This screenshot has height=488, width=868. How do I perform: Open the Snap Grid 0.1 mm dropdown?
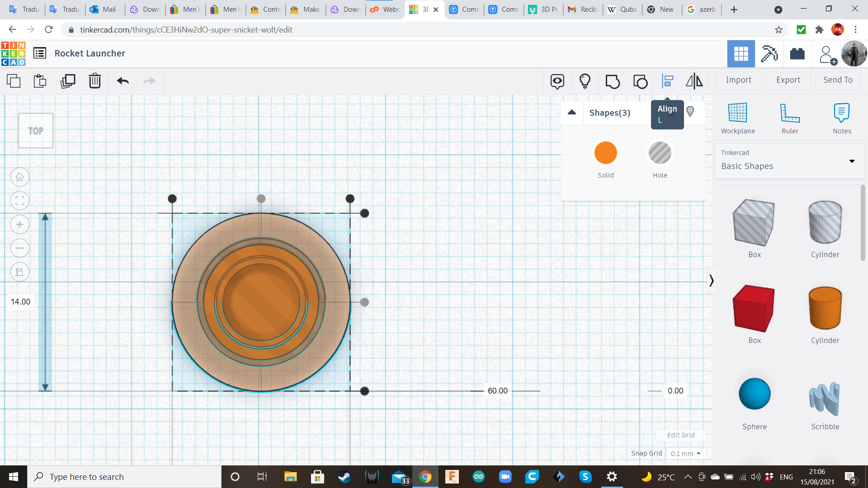(685, 453)
